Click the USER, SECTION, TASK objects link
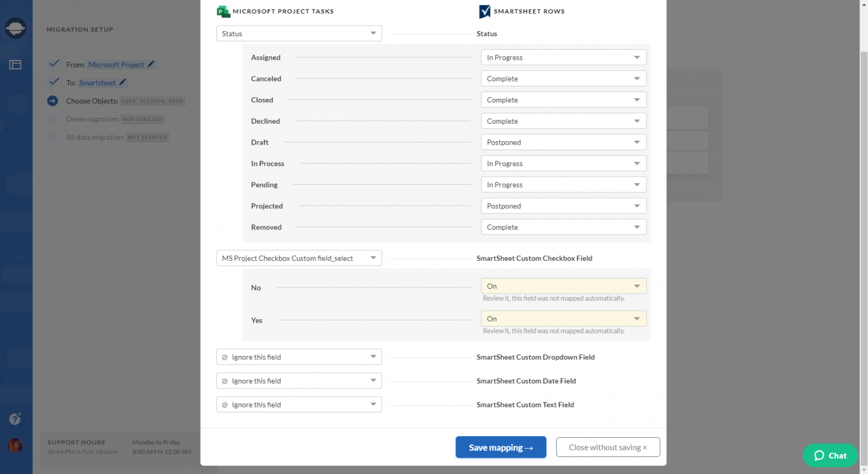Viewport: 868px width, 474px height. 152,101
